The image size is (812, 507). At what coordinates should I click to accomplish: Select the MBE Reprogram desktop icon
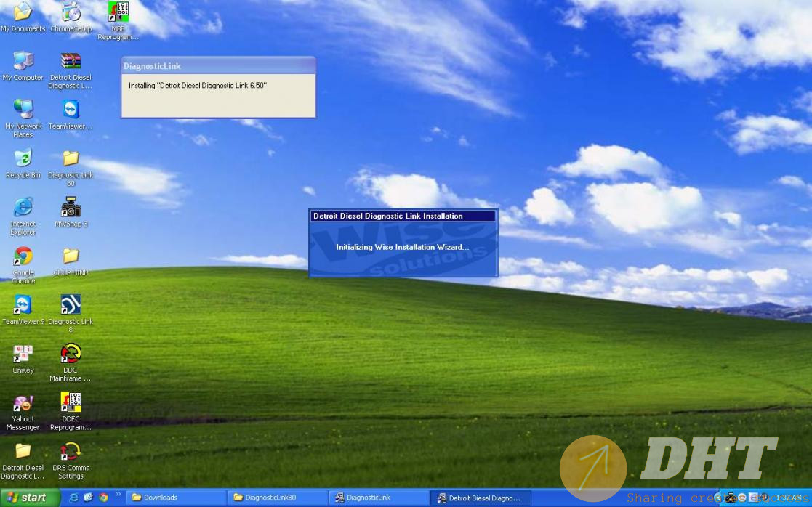coord(118,12)
